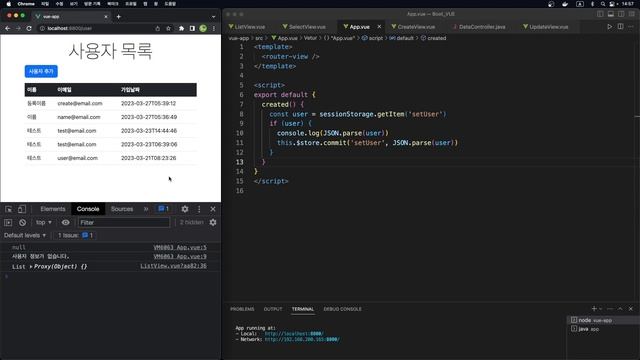Viewport: 640px width, 360px height.
Task: Click the blue add-user button
Action: (41, 71)
